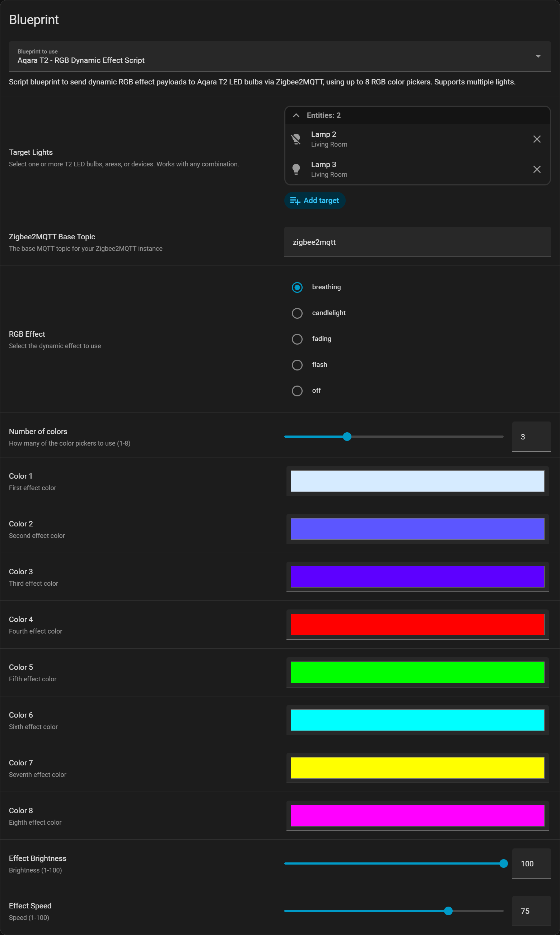Click the Lamp 2 light-off bulb icon
560x935 pixels.
click(296, 139)
